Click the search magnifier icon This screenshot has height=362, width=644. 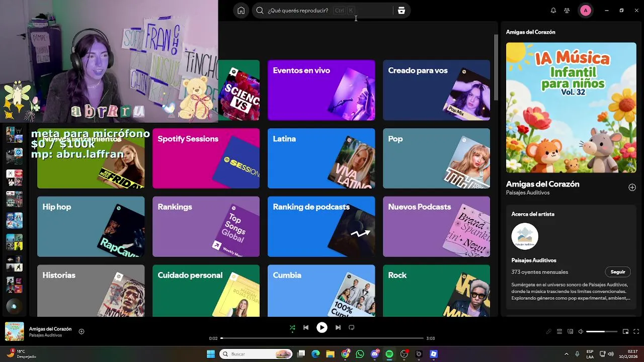click(260, 11)
